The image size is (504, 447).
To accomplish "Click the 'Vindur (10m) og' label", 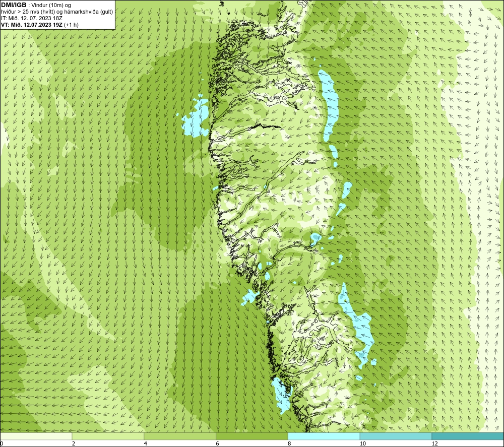I will tap(51, 6).
